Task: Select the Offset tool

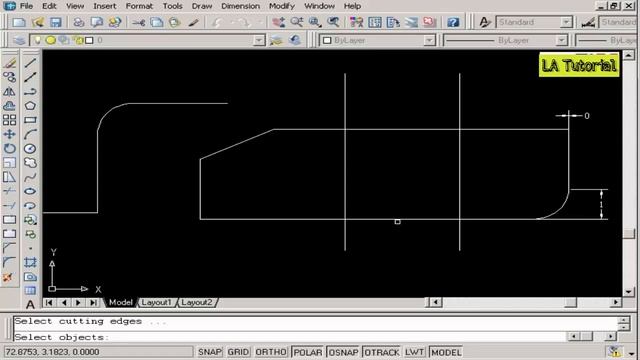Action: click(9, 106)
